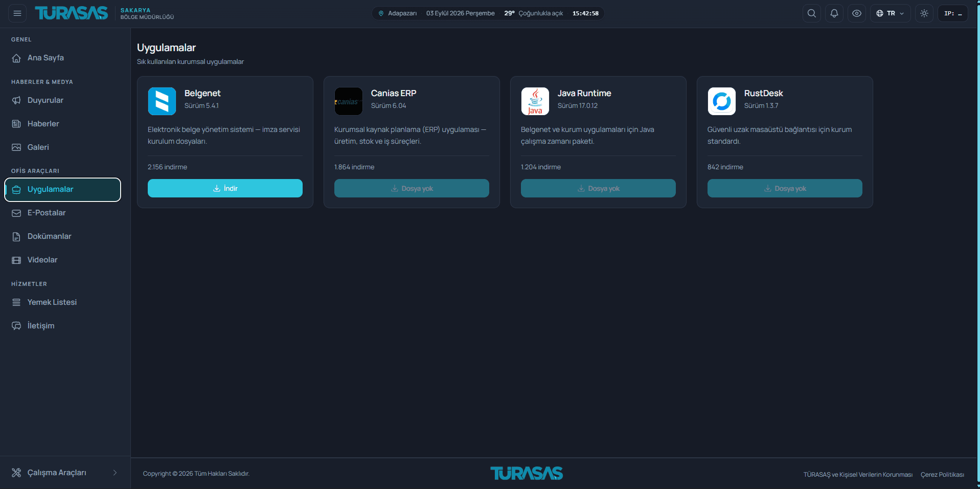This screenshot has width=980, height=489.
Task: Open the TR language dropdown
Action: coord(890,13)
